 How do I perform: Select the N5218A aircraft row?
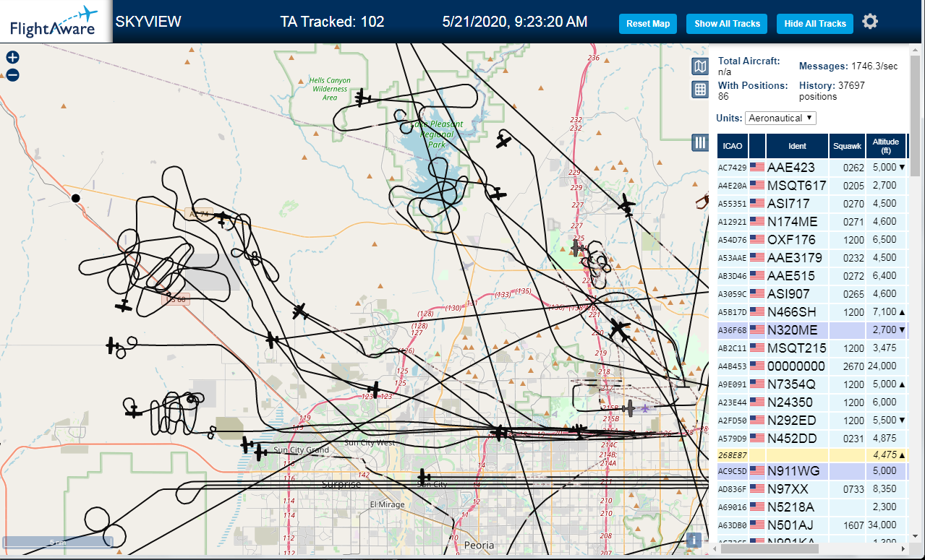point(812,507)
